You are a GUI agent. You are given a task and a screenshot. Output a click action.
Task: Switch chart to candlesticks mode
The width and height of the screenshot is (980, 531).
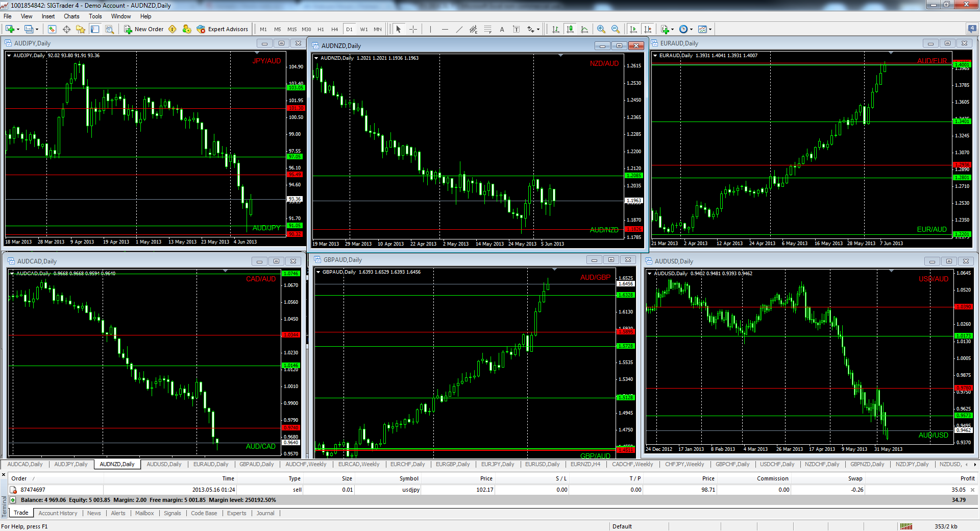coord(570,29)
